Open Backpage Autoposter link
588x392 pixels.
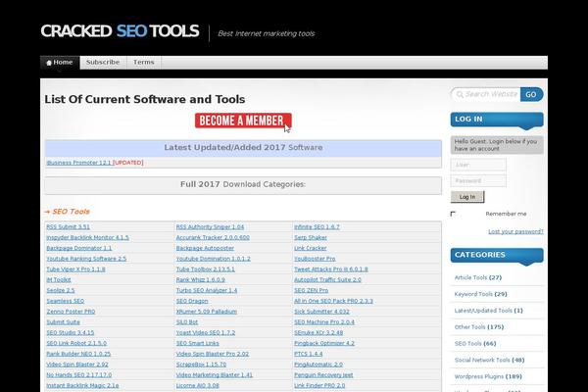pyautogui.click(x=205, y=248)
